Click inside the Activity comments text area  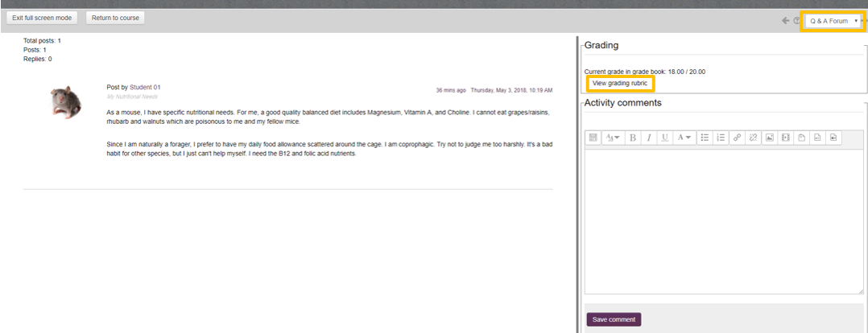(723, 221)
